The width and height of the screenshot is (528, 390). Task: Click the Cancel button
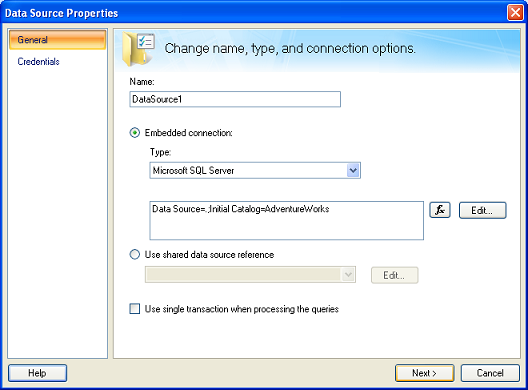(x=490, y=373)
